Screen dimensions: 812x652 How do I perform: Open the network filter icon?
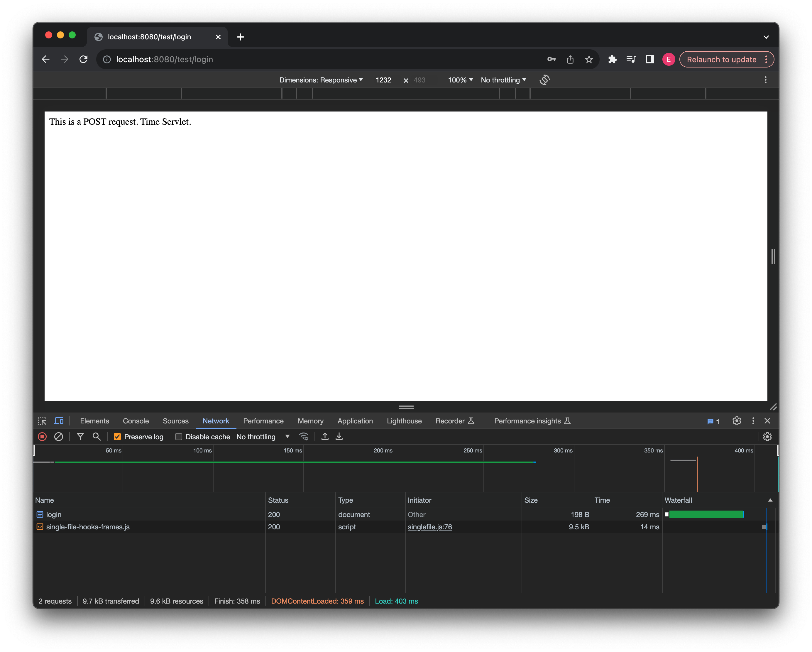pos(80,437)
